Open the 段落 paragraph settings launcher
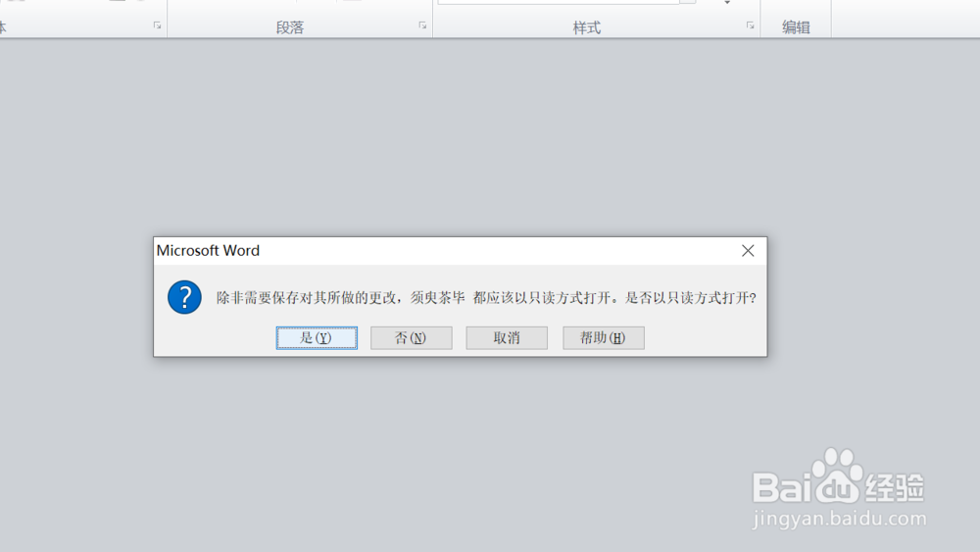 (422, 25)
